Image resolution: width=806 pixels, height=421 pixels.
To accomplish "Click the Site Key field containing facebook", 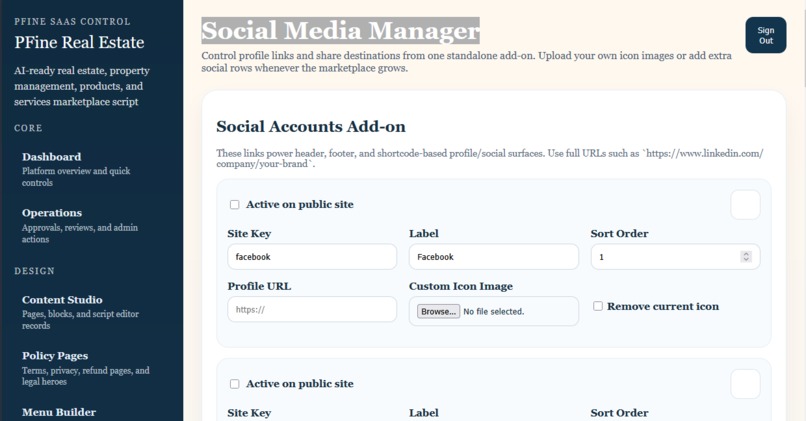I will (x=312, y=257).
